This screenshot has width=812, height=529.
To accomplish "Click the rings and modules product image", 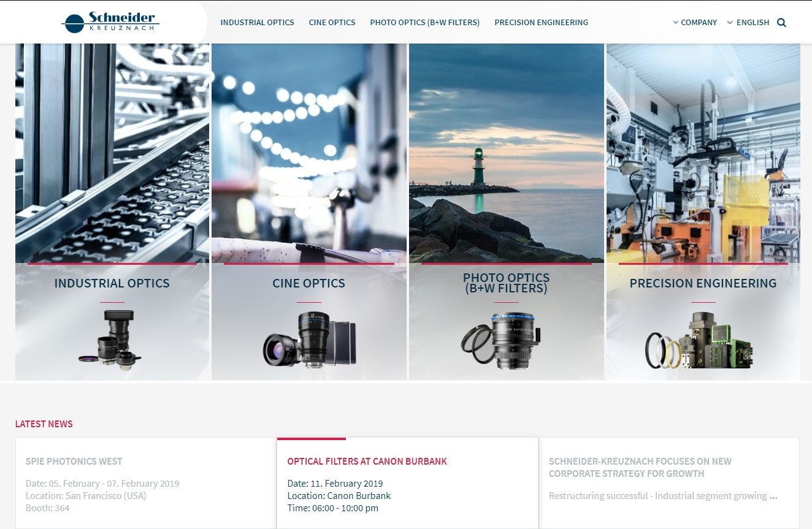I will [699, 340].
